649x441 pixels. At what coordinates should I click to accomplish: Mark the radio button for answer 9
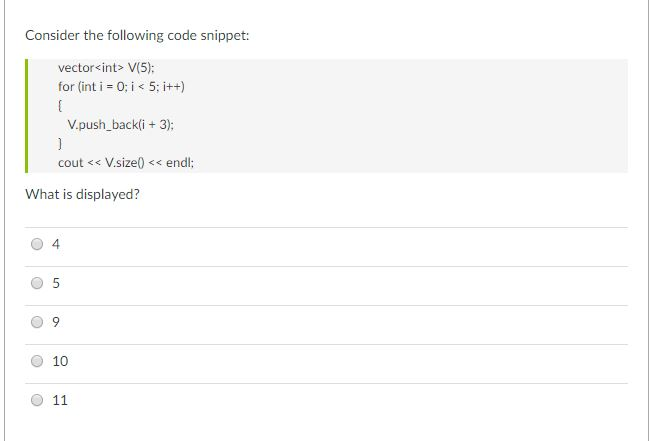37,322
